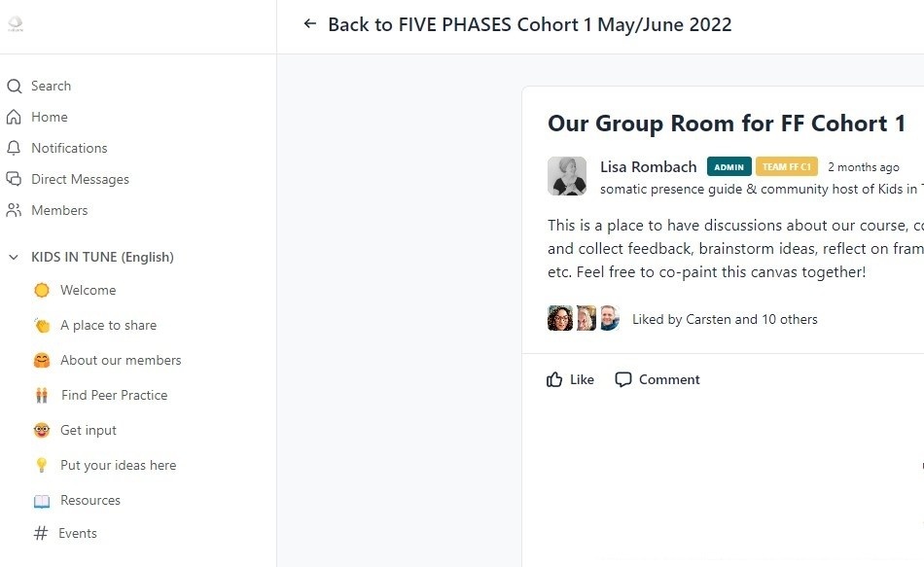The height and width of the screenshot is (567, 924).
Task: Click the back arrow icon
Action: [x=310, y=24]
